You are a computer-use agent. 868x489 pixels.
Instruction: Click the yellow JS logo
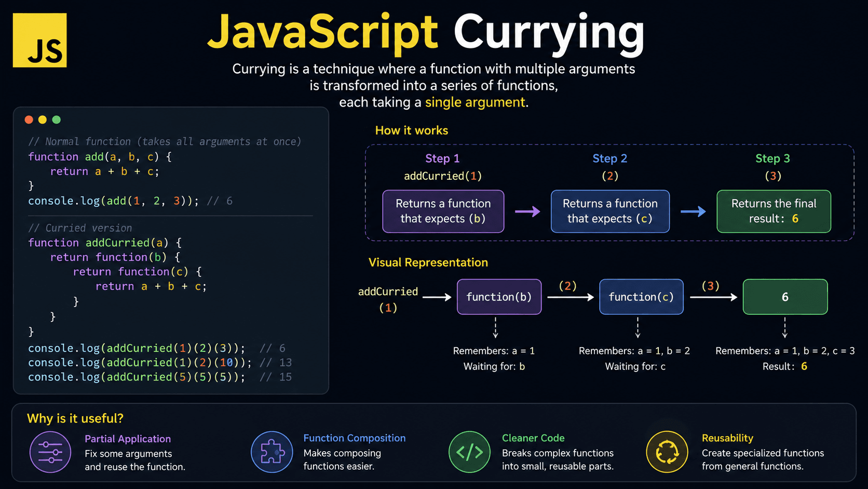[39, 40]
